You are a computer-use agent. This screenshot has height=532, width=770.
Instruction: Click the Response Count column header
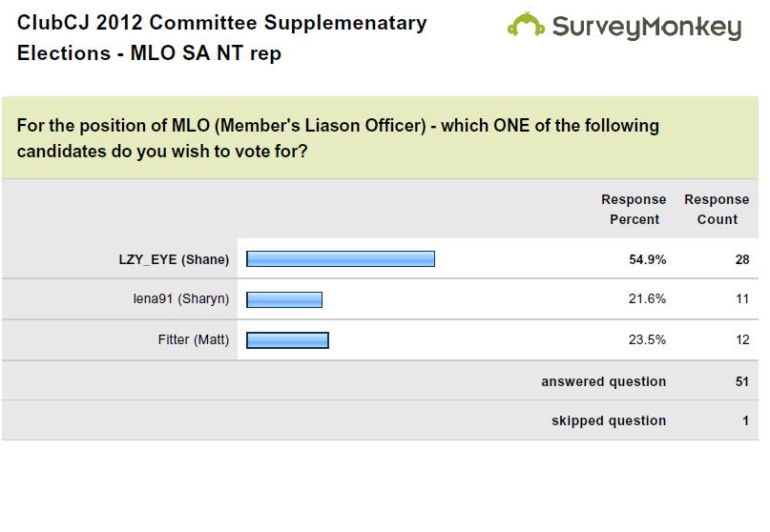[717, 210]
